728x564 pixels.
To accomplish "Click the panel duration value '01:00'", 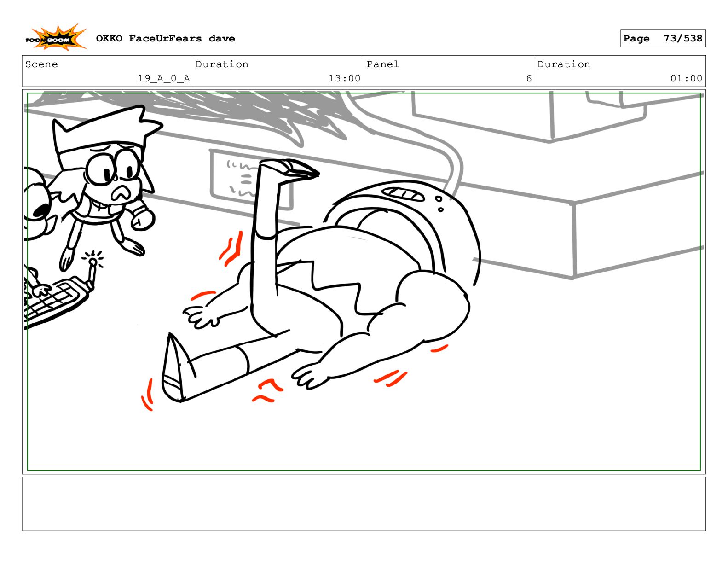I will tap(686, 79).
